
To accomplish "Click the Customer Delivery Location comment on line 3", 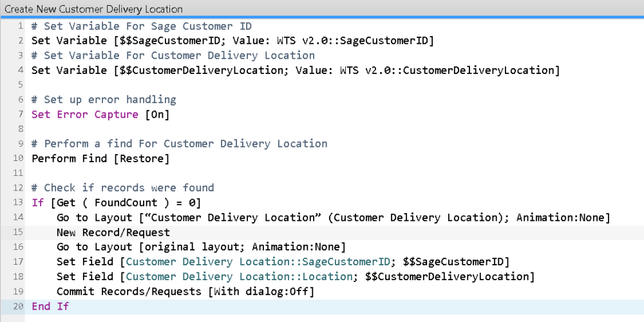I will (173, 55).
